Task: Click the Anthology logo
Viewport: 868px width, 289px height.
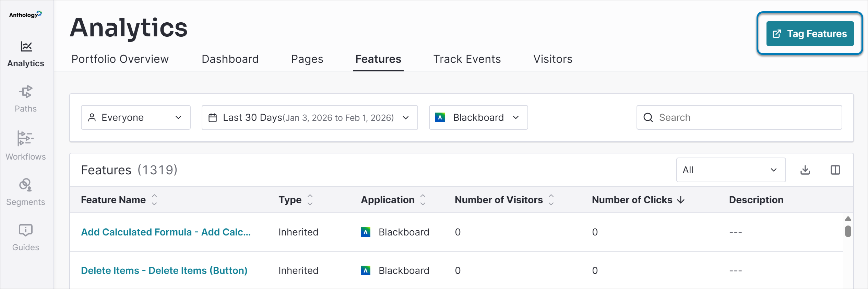Action: tap(26, 14)
